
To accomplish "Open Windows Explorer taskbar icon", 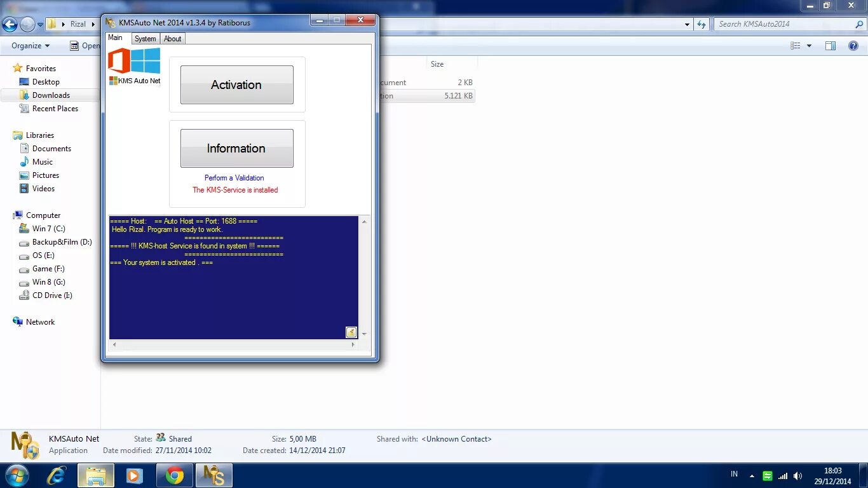I will (x=96, y=475).
